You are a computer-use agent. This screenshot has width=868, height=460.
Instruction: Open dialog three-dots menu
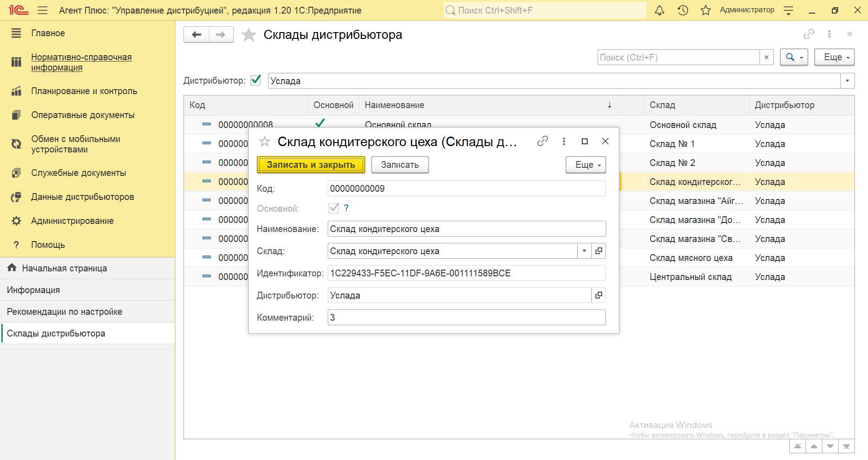564,141
